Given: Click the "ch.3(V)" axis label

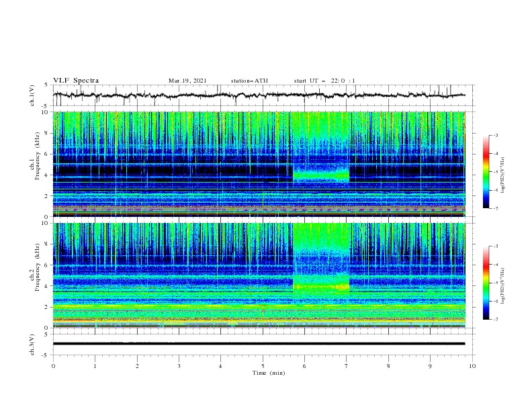Looking at the screenshot, I should [32, 345].
